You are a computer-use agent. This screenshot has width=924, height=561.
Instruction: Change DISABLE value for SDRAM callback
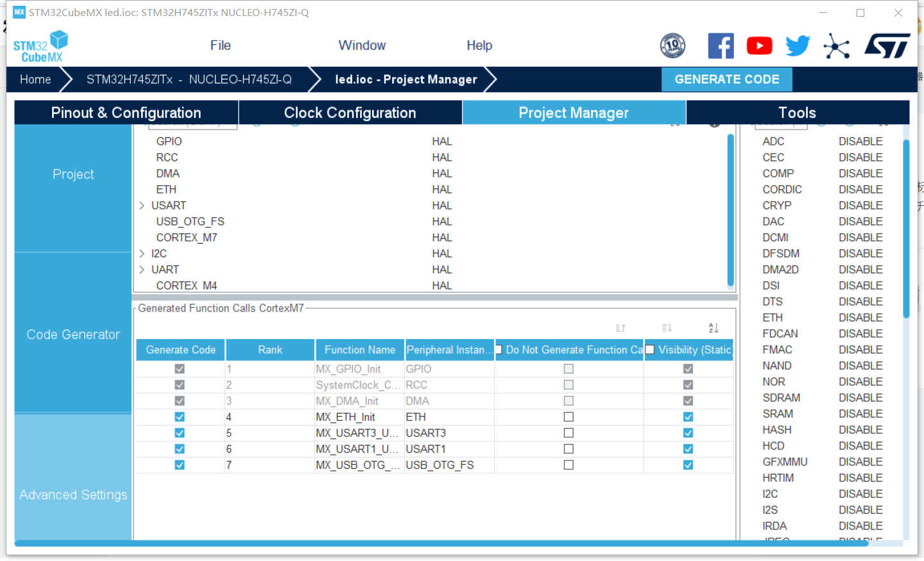[860, 398]
